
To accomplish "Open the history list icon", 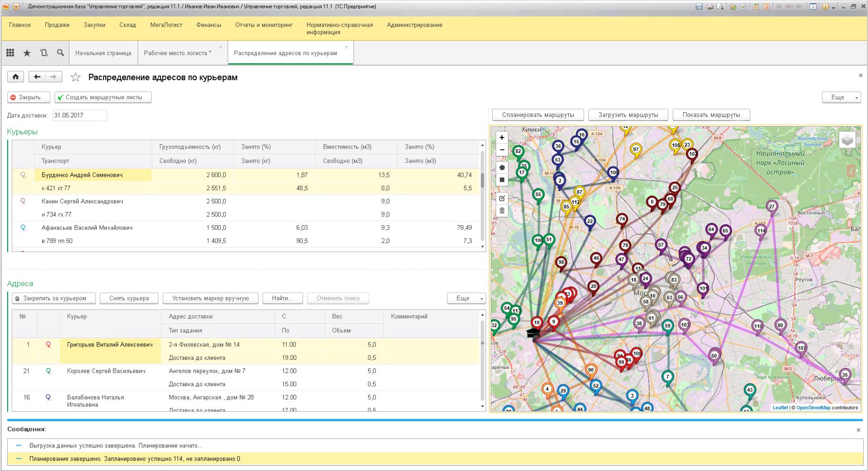I will pos(44,53).
